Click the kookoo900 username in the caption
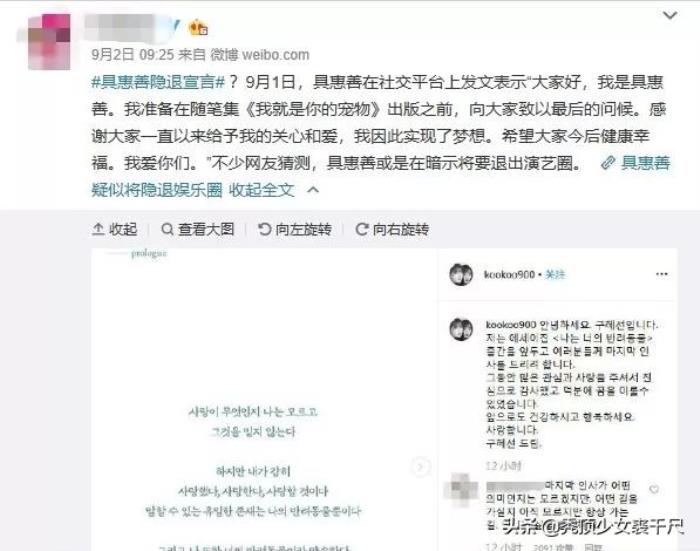This screenshot has height=551, width=700. [x=511, y=325]
